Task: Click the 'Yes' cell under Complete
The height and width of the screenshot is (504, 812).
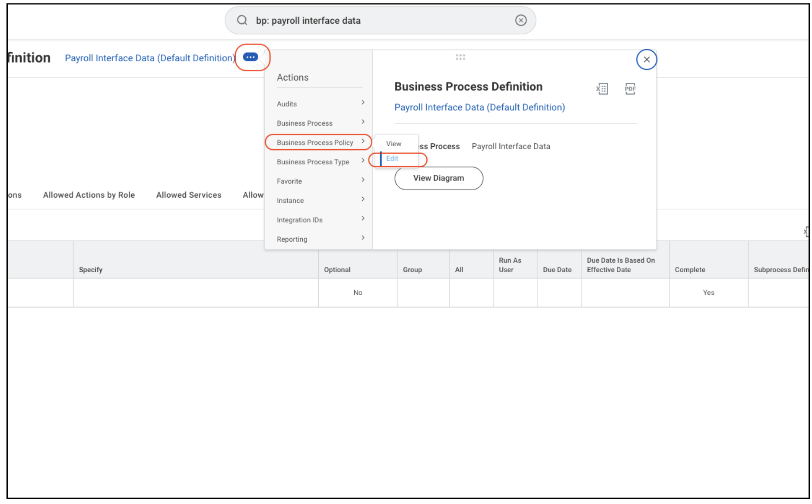Action: 708,293
